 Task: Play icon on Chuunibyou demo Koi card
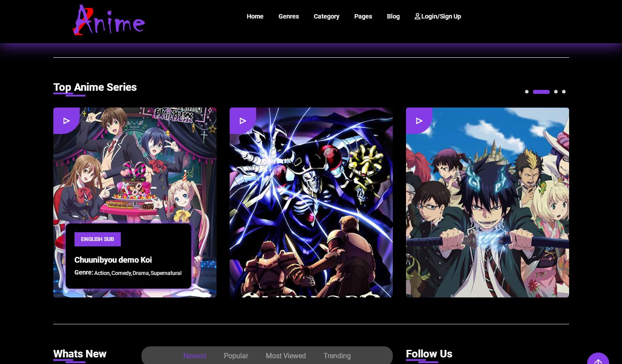[x=67, y=121]
